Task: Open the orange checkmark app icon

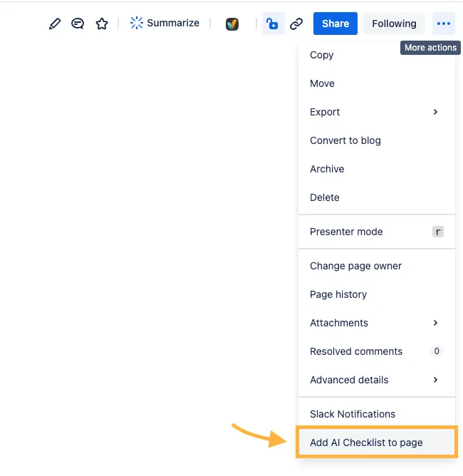Action: pos(232,24)
